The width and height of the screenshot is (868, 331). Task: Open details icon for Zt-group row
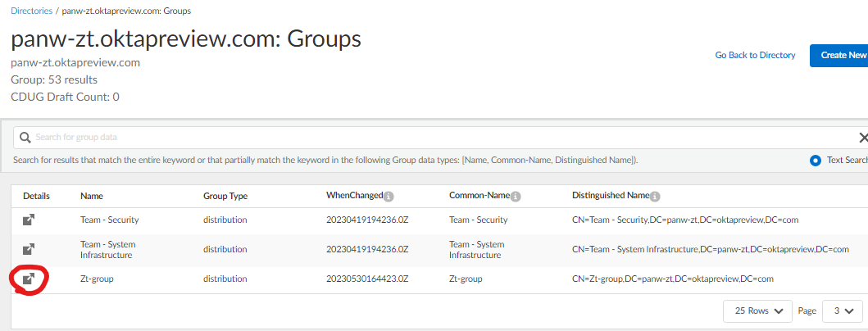[x=28, y=279]
